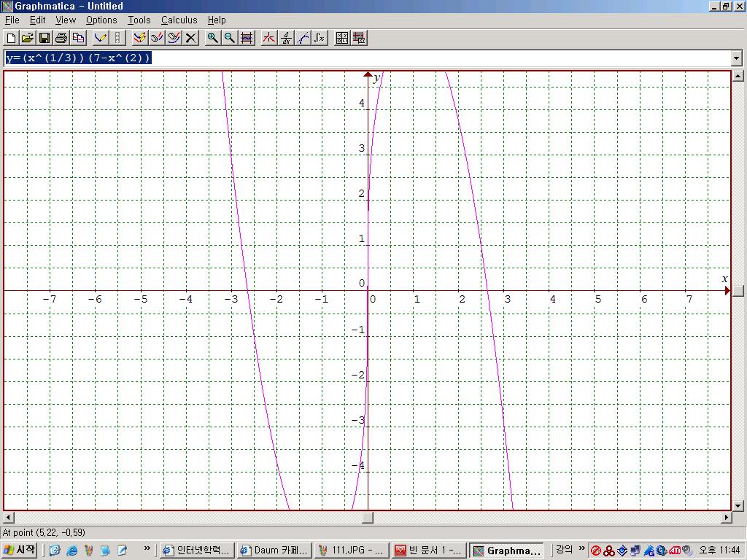Viewport: 747px width, 560px height.
Task: Create a new graph document
Action: pos(11,38)
